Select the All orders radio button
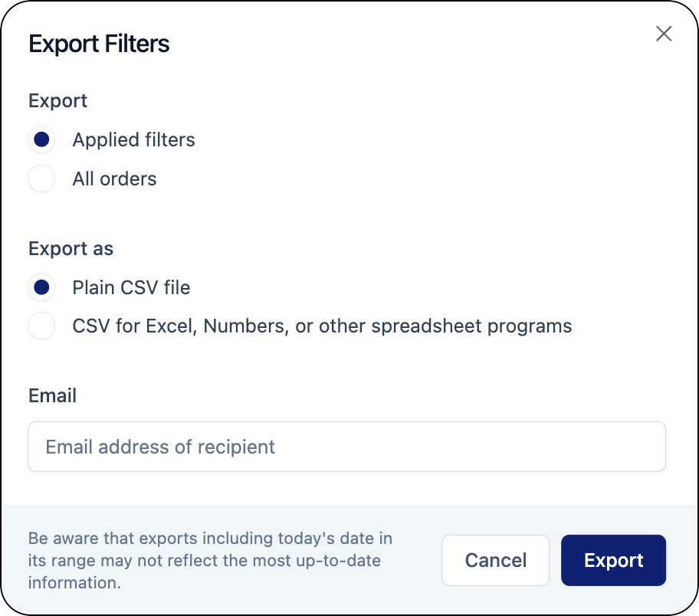The width and height of the screenshot is (699, 616). (x=41, y=179)
